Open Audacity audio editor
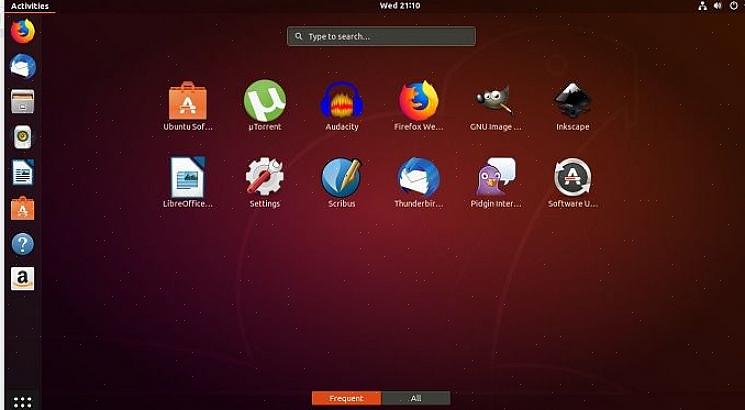 click(342, 102)
